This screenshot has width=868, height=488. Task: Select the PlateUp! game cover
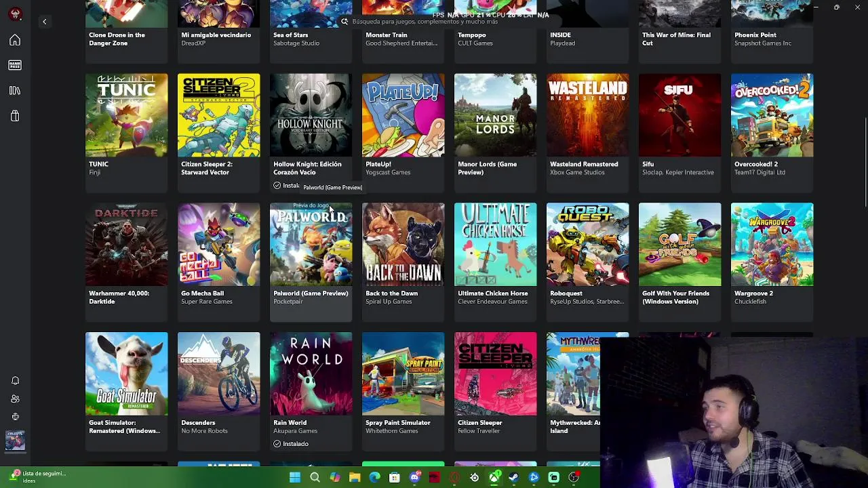[403, 115]
